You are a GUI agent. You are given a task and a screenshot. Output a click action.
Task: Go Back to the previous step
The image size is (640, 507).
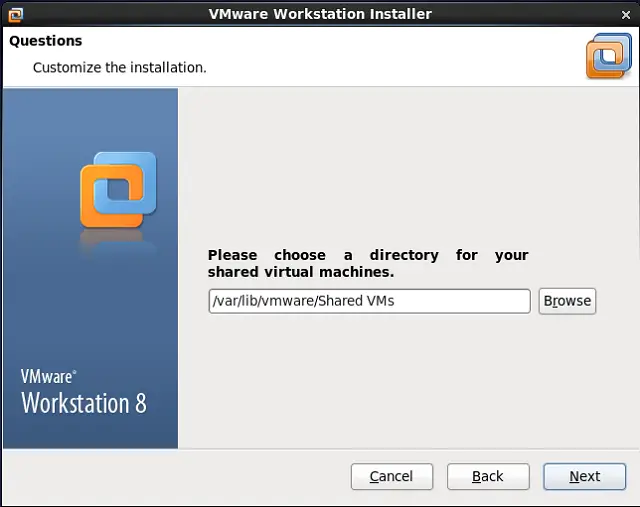click(487, 477)
